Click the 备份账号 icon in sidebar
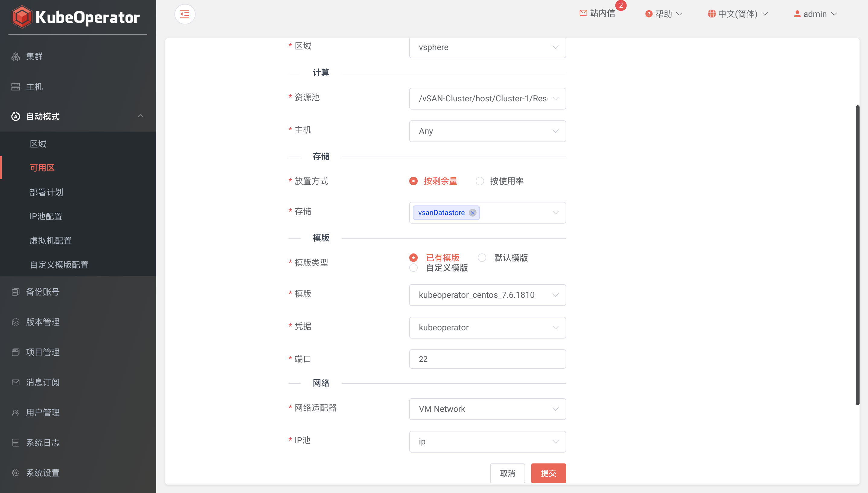The image size is (868, 493). tap(16, 292)
